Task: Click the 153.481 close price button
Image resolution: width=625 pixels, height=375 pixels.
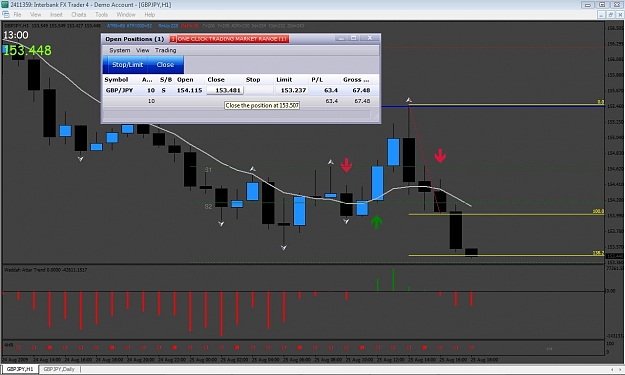Action: (x=224, y=90)
